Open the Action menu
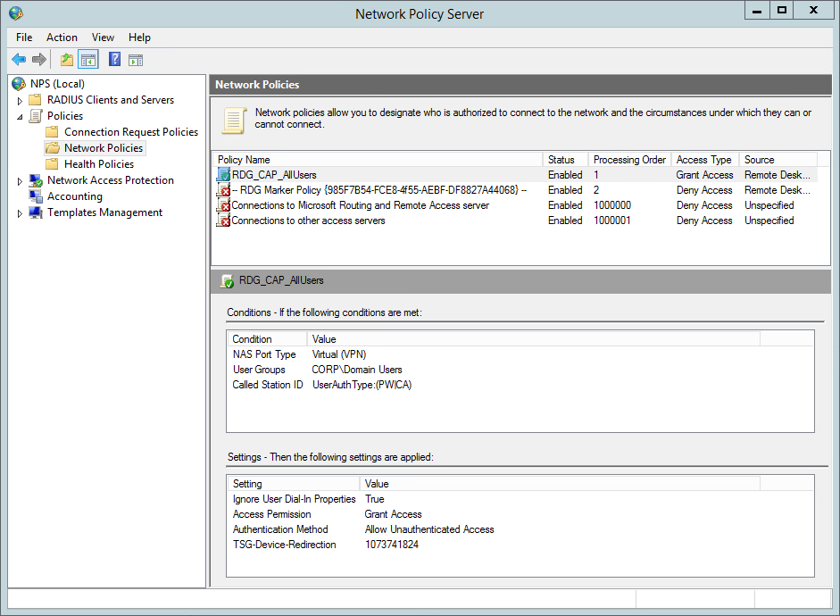 pyautogui.click(x=62, y=37)
